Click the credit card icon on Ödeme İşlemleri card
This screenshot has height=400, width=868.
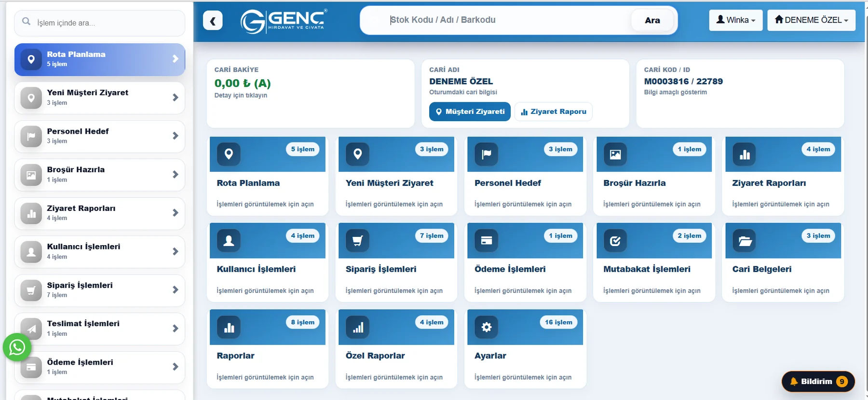point(486,240)
